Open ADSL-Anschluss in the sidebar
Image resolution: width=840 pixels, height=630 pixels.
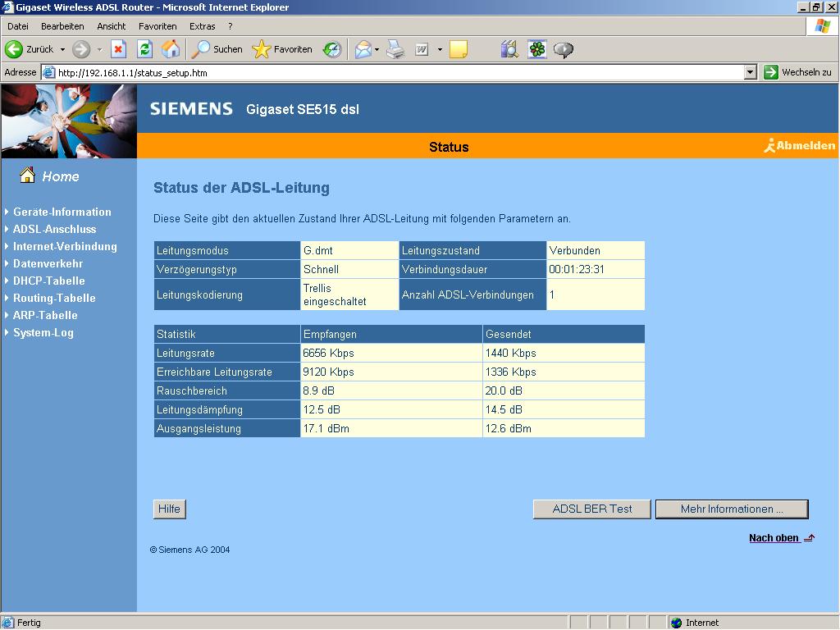point(55,230)
